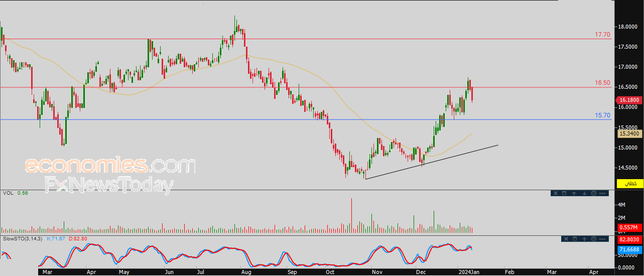Image resolution: width=644 pixels, height=276 pixels.
Task: Close the VOL indicator panel
Action: (556, 193)
